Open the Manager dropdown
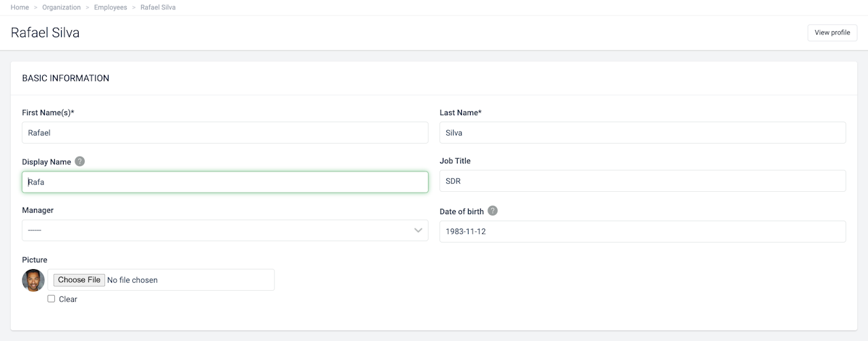The height and width of the screenshot is (341, 868). click(x=224, y=230)
